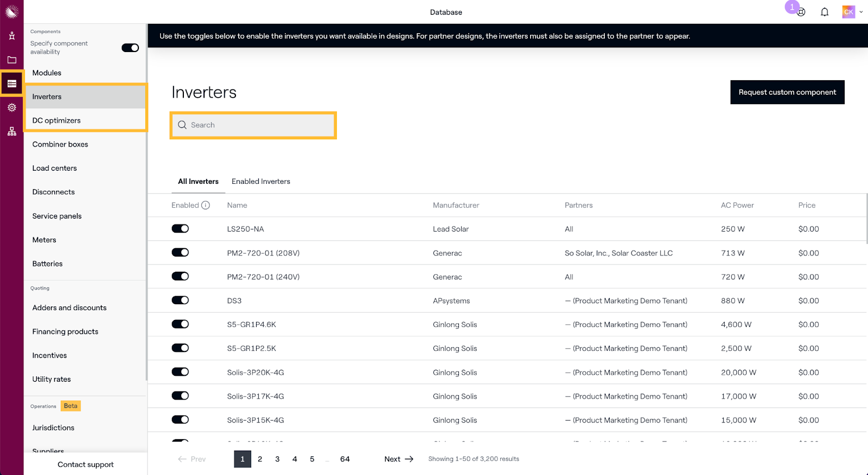
Task: Disable the PM2-720-01 (240V) toggle
Action: tap(180, 277)
